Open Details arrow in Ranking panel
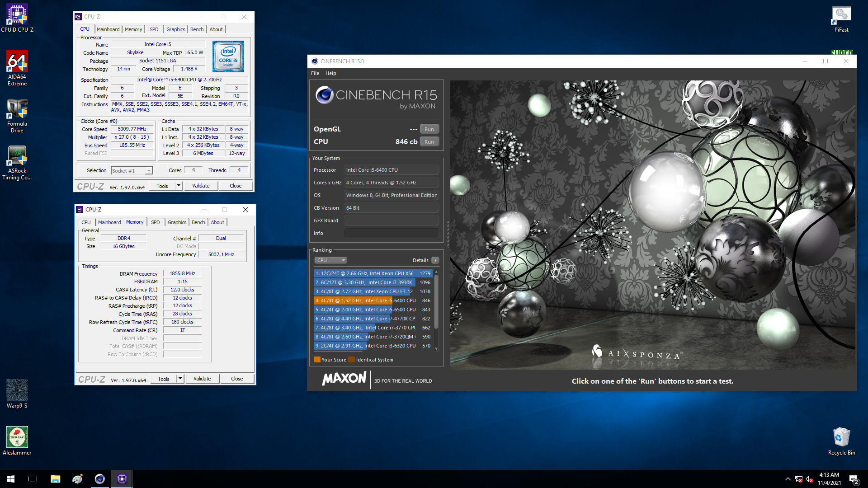This screenshot has width=868, height=488. (435, 260)
